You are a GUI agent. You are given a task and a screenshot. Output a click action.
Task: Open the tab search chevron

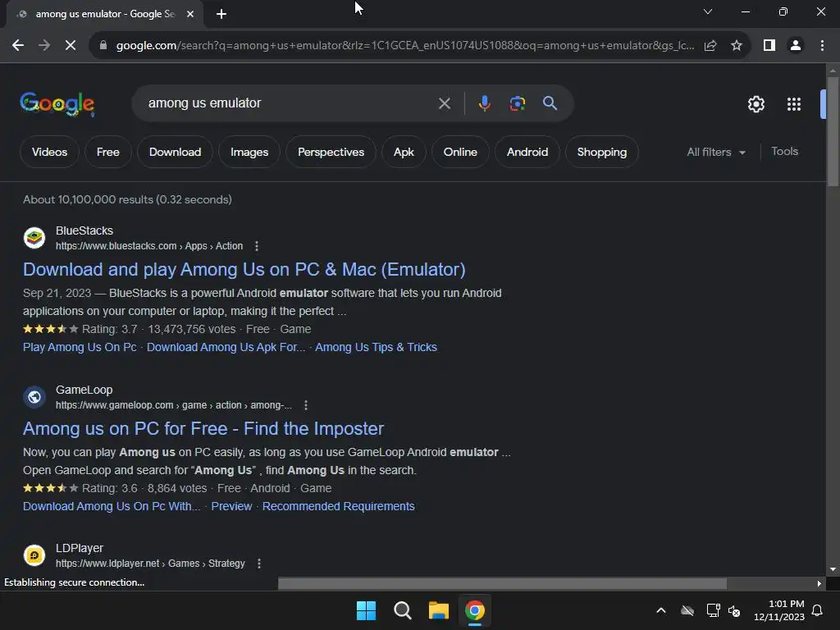(708, 11)
